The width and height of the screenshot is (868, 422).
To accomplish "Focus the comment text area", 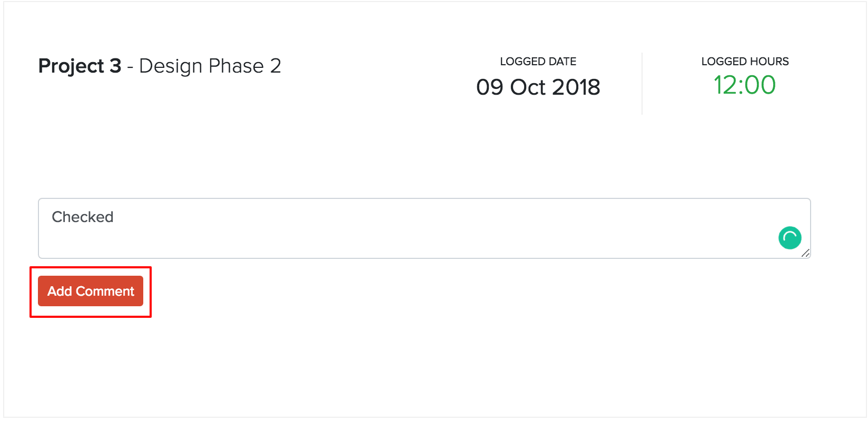I will click(425, 228).
